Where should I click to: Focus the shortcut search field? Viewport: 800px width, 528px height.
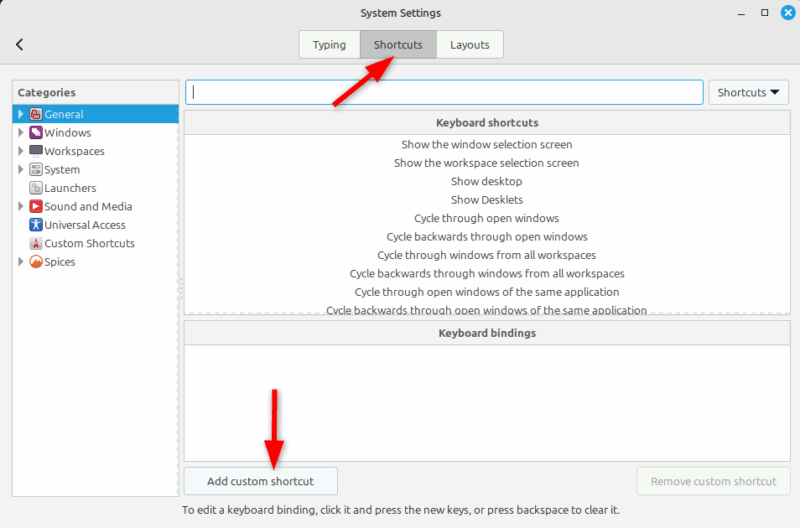pyautogui.click(x=444, y=92)
